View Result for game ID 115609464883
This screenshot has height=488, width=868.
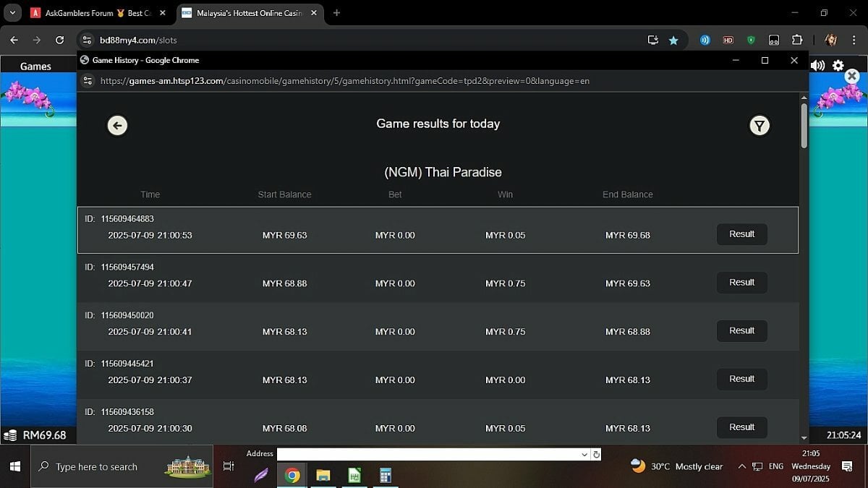[741, 234]
